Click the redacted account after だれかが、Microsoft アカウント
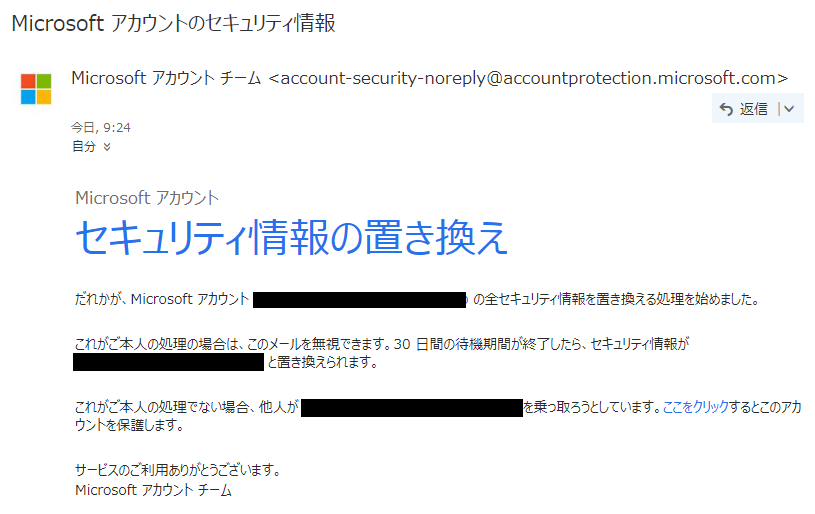Screen dimensions: 815x514 point(360,300)
